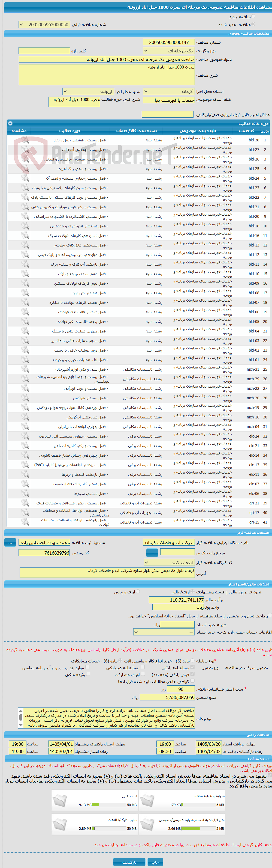This screenshot has width=272, height=868.
Task: Open the اسناد فنی documents folder
Action: coord(60,801)
